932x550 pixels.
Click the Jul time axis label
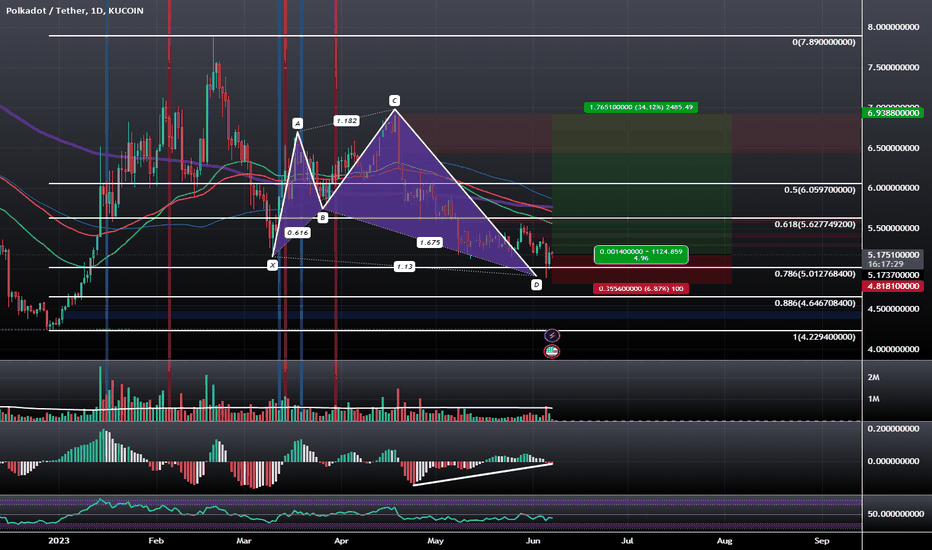(x=627, y=540)
